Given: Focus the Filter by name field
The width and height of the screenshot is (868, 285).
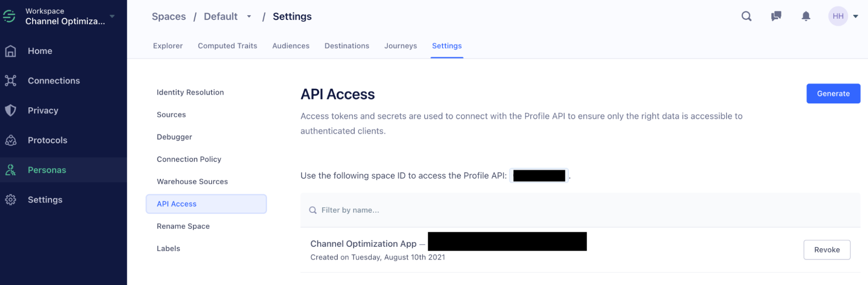Looking at the screenshot, I should pyautogui.click(x=580, y=210).
